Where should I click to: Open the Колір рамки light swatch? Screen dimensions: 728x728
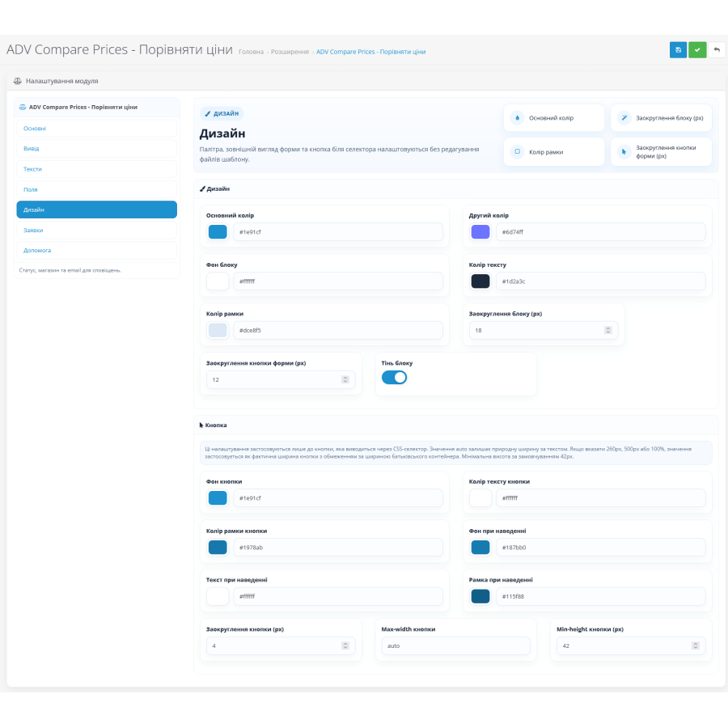pos(218,330)
